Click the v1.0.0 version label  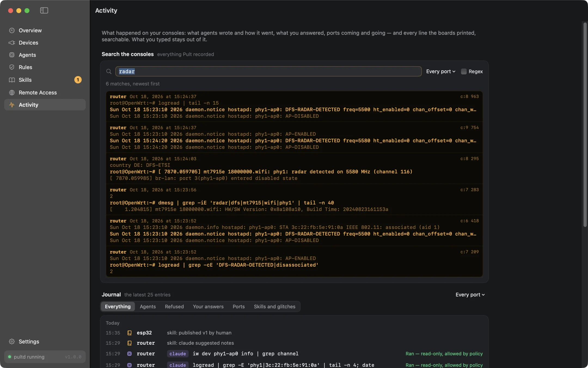[x=73, y=357]
